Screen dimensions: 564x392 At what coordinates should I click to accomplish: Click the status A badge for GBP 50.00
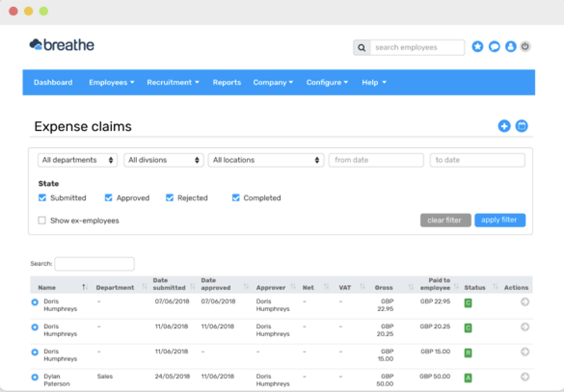pos(468,378)
